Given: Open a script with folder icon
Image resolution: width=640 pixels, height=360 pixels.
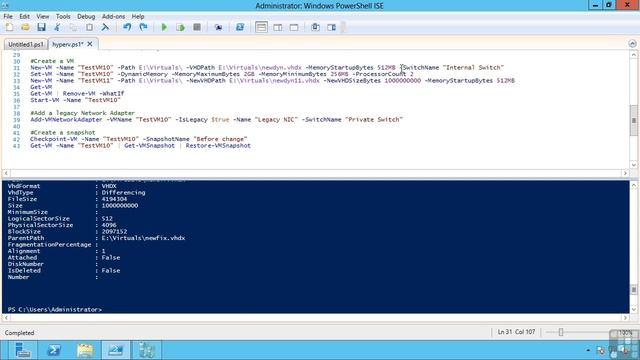Looking at the screenshot, I should tap(25, 27).
